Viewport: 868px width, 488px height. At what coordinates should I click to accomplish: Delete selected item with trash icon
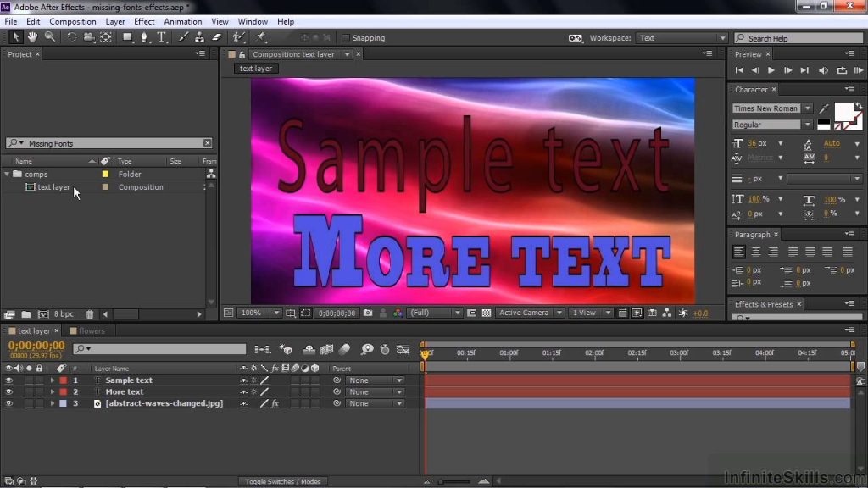click(x=90, y=314)
